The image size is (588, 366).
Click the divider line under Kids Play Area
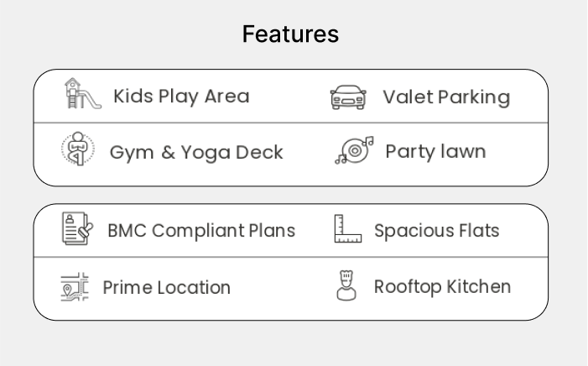[x=290, y=123]
